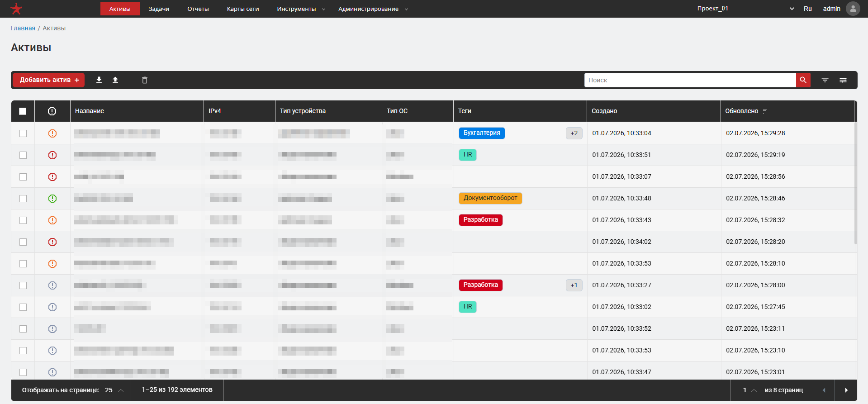Switch to the Задачи tab
This screenshot has height=404, width=868.
(x=159, y=9)
